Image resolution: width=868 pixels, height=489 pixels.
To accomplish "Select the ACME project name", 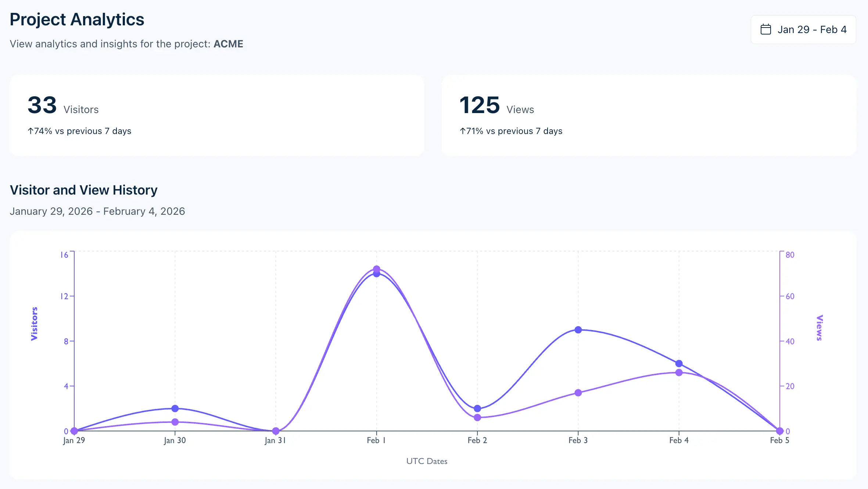I will pyautogui.click(x=228, y=44).
